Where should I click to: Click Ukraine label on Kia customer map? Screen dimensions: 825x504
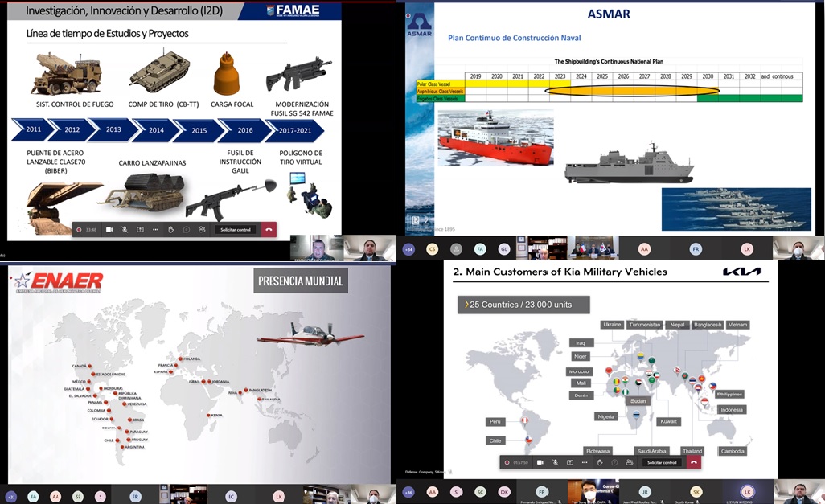point(612,325)
